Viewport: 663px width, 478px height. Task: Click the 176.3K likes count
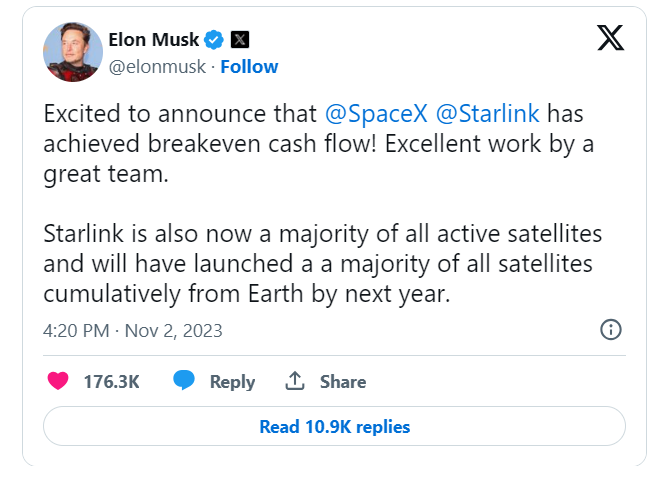(x=112, y=382)
